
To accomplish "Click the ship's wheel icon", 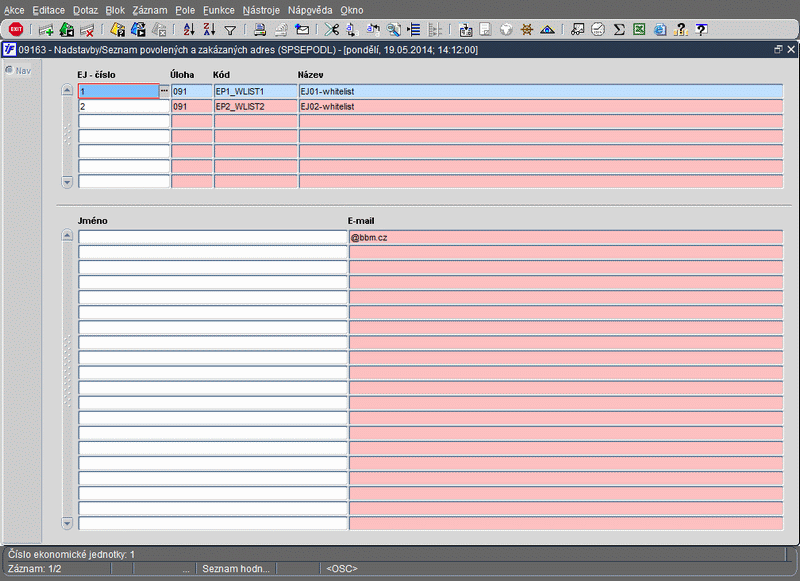I will [527, 30].
